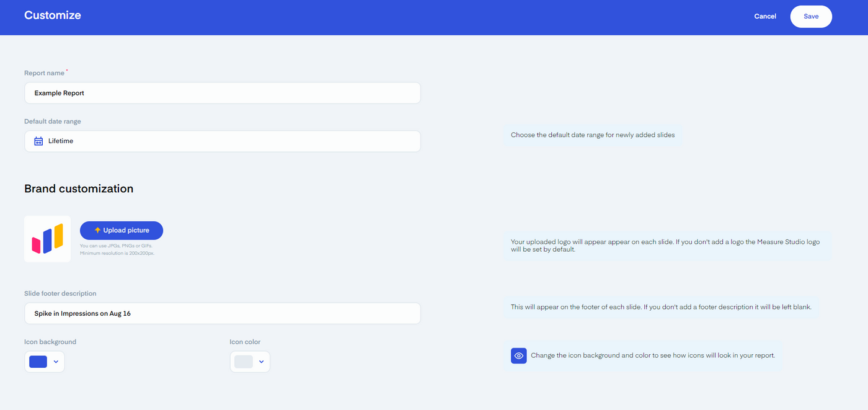Click the eye icon beside icon preview hint
The image size is (868, 410).
519,355
